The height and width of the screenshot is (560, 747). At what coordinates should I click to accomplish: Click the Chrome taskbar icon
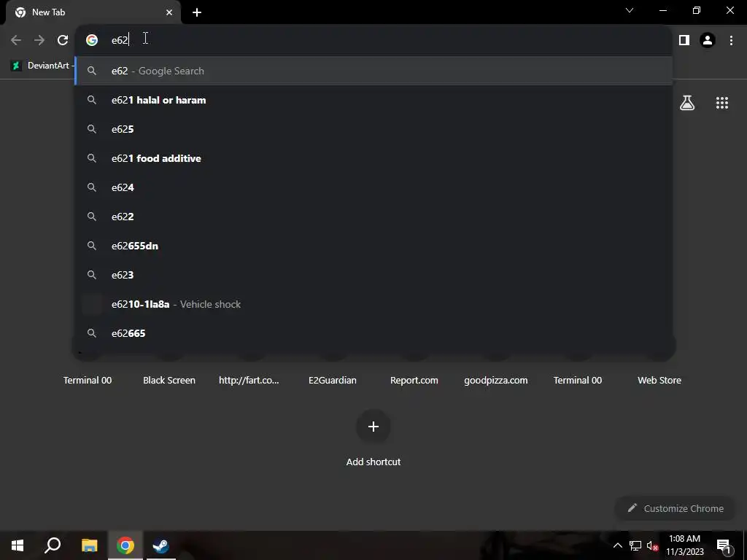click(x=125, y=545)
